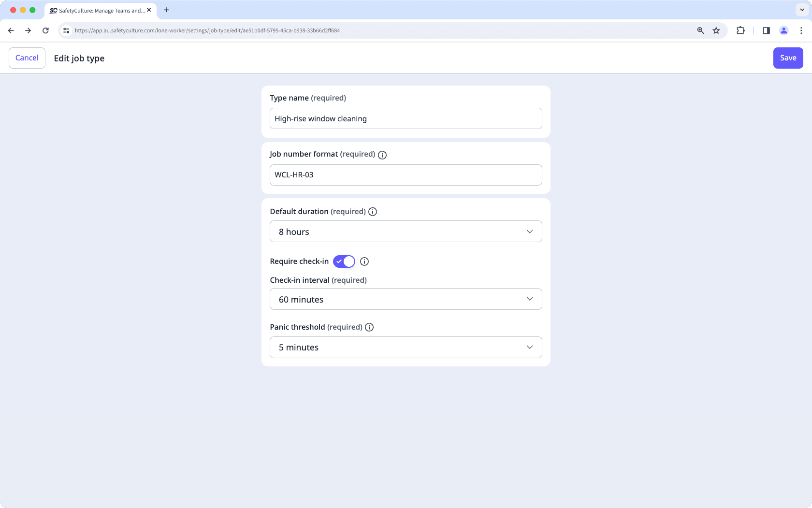Click inside the Type name field

pyautogui.click(x=406, y=118)
